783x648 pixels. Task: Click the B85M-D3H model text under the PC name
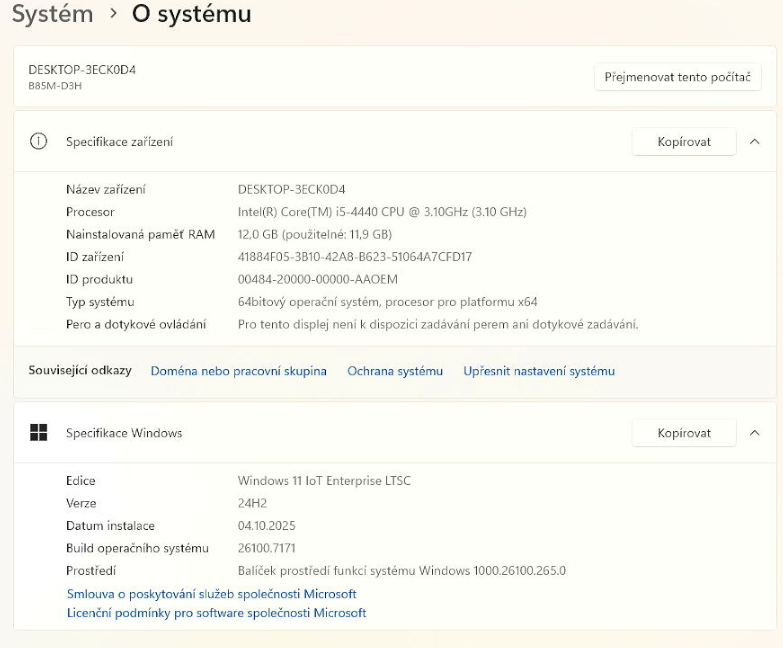click(55, 86)
